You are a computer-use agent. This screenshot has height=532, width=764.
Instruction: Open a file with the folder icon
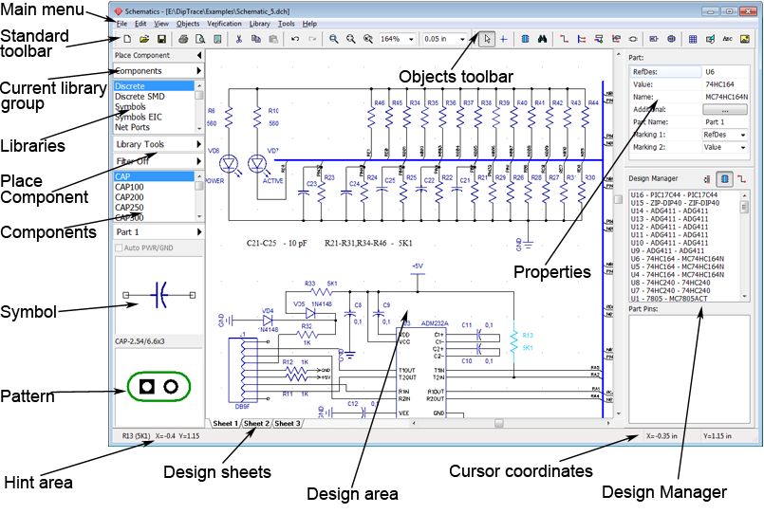click(x=144, y=39)
